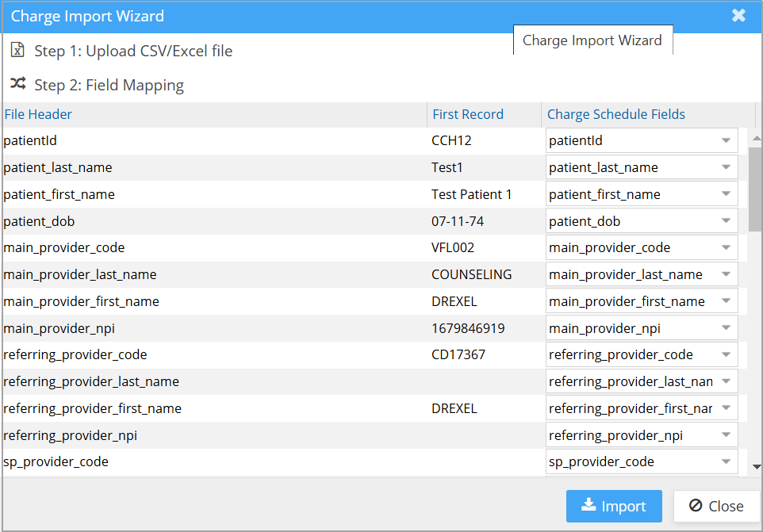The height and width of the screenshot is (532, 763).
Task: Open the patientId mapping dropdown
Action: 642,141
